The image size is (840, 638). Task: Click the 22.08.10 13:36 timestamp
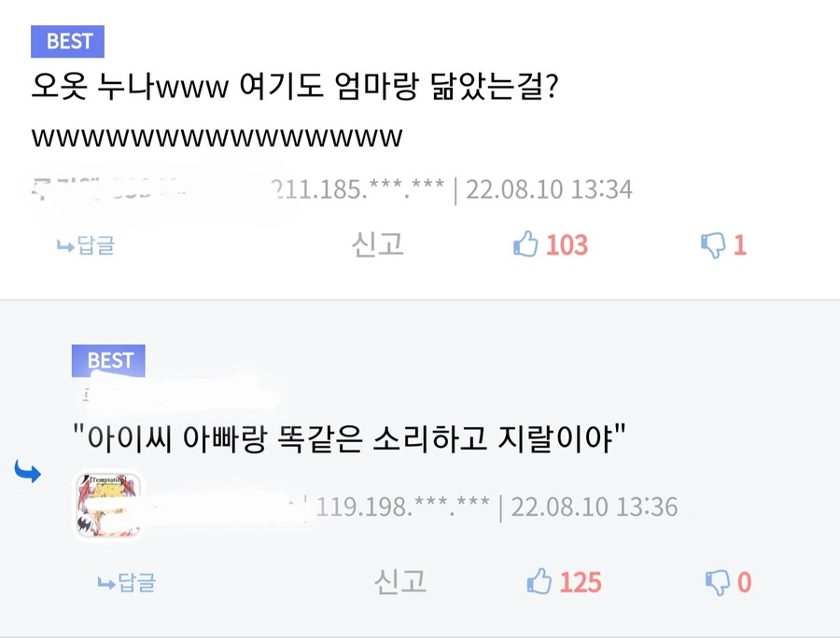(x=595, y=506)
